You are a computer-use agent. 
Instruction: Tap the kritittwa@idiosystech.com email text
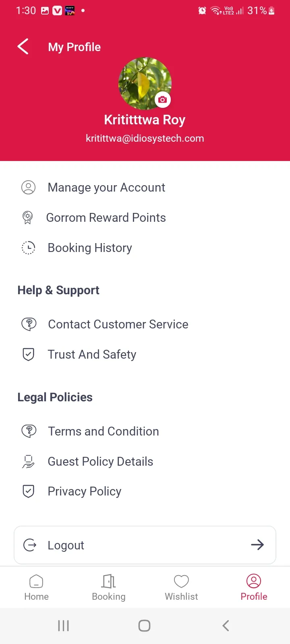point(145,138)
